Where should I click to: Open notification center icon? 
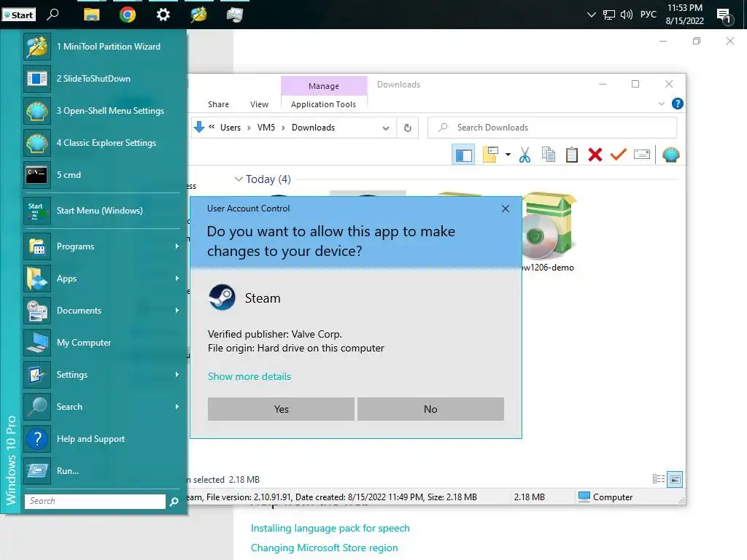tap(724, 16)
